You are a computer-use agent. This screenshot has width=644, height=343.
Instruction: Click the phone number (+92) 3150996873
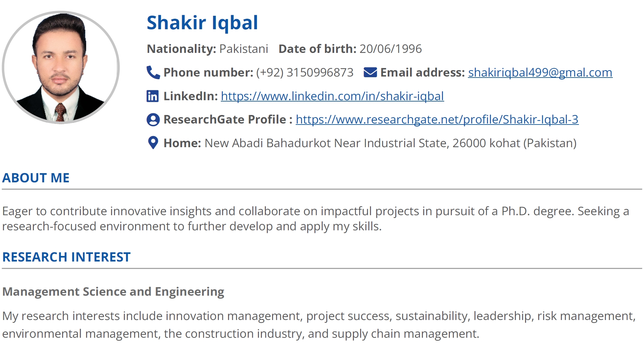(305, 73)
